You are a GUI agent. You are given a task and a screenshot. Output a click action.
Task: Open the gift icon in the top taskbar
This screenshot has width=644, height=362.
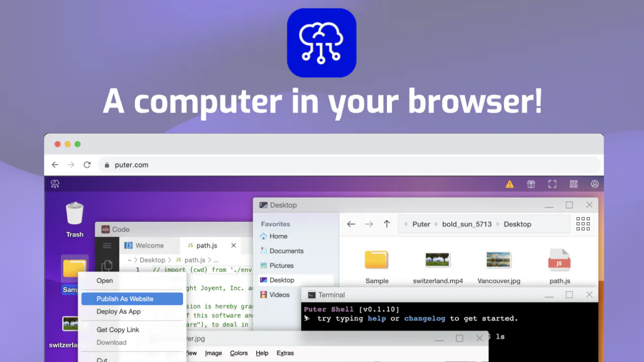[531, 184]
